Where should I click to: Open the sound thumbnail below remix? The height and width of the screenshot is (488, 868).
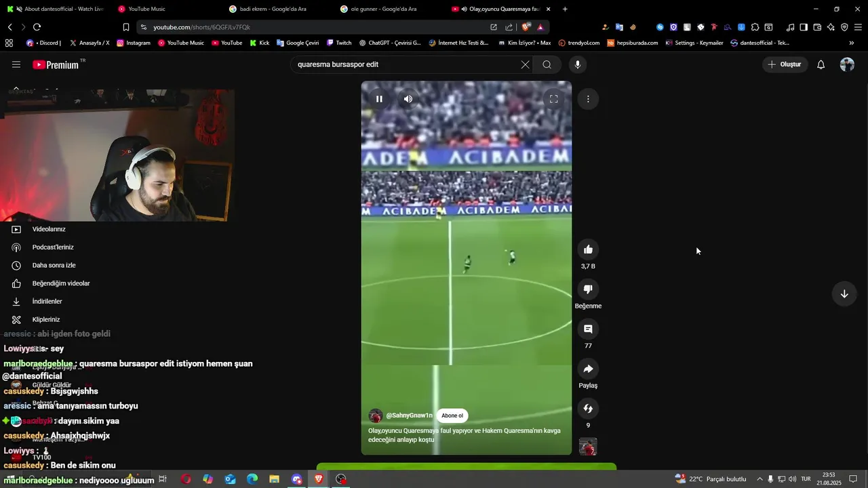(x=588, y=447)
